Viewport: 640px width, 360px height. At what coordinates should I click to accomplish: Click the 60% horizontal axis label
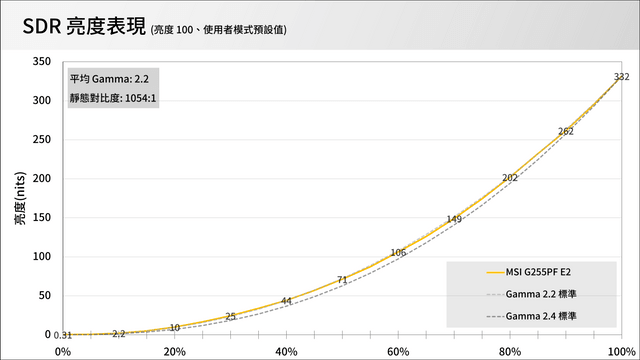tap(398, 351)
